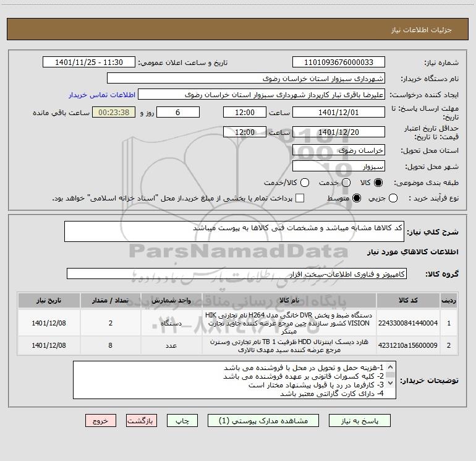The image size is (476, 461).
Task: Open مشاهده مدارک پیوستی (1) button
Action: [263, 421]
